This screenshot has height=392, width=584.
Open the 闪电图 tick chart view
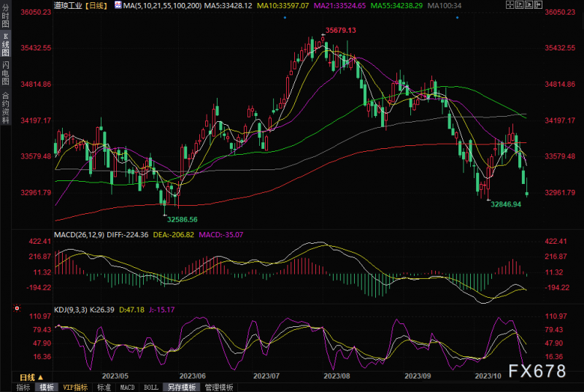(6, 72)
